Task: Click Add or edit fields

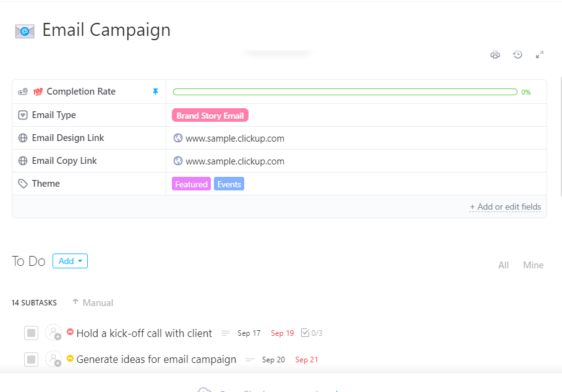Action: tap(506, 207)
